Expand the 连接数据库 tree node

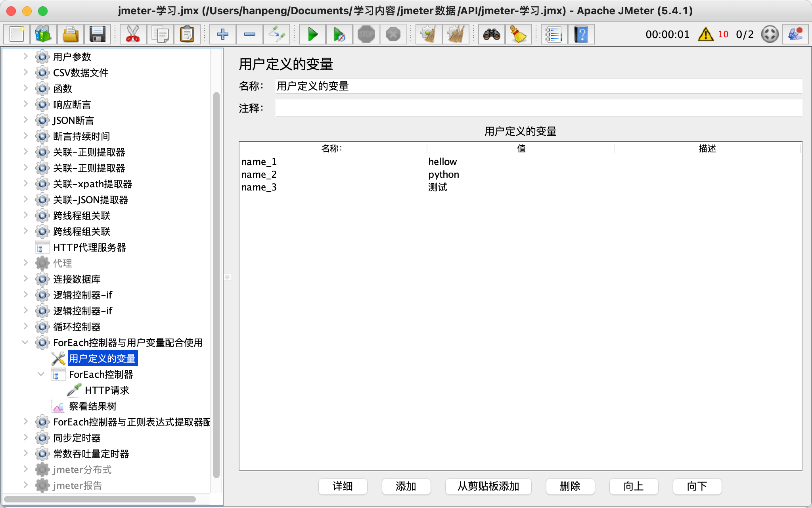coord(25,279)
